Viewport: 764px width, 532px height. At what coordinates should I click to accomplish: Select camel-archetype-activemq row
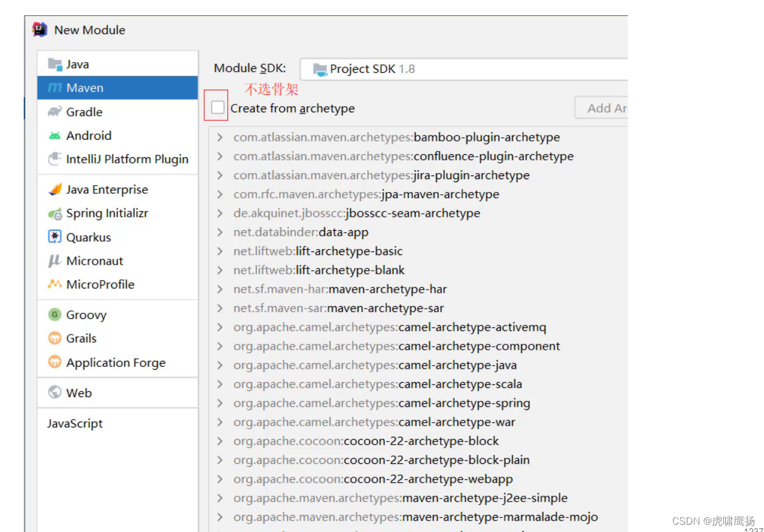pyautogui.click(x=418, y=327)
